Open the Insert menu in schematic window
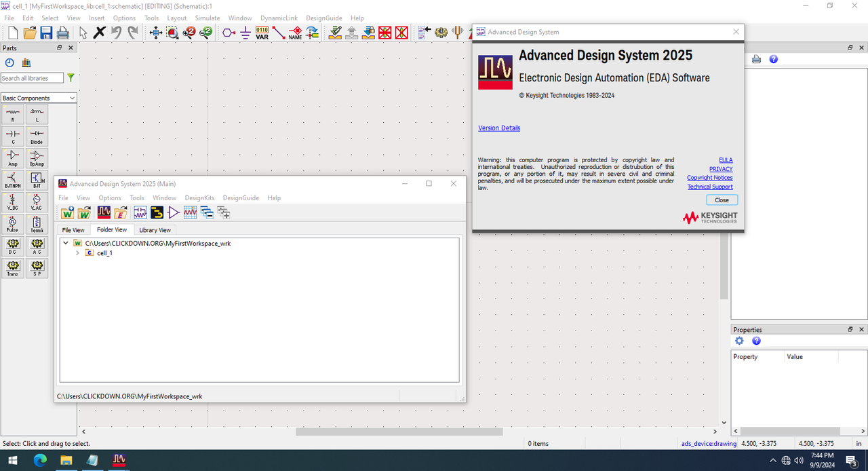The height and width of the screenshot is (471, 868). (97, 18)
